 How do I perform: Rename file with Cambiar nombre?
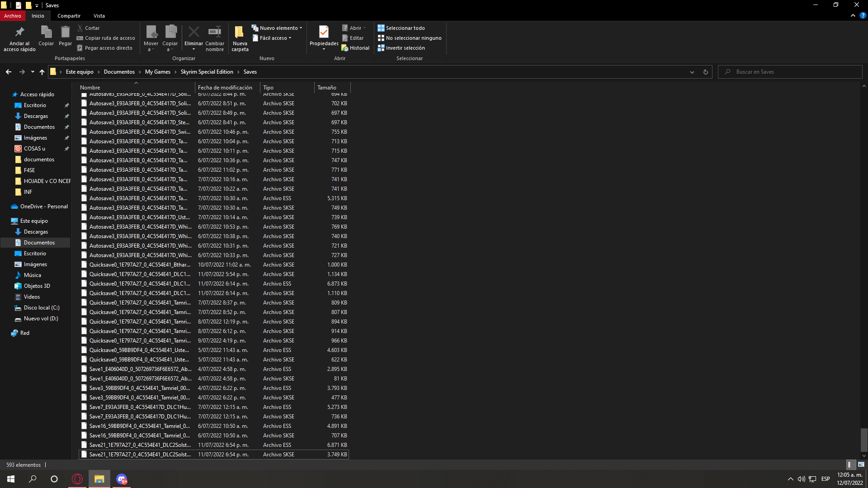pyautogui.click(x=215, y=38)
